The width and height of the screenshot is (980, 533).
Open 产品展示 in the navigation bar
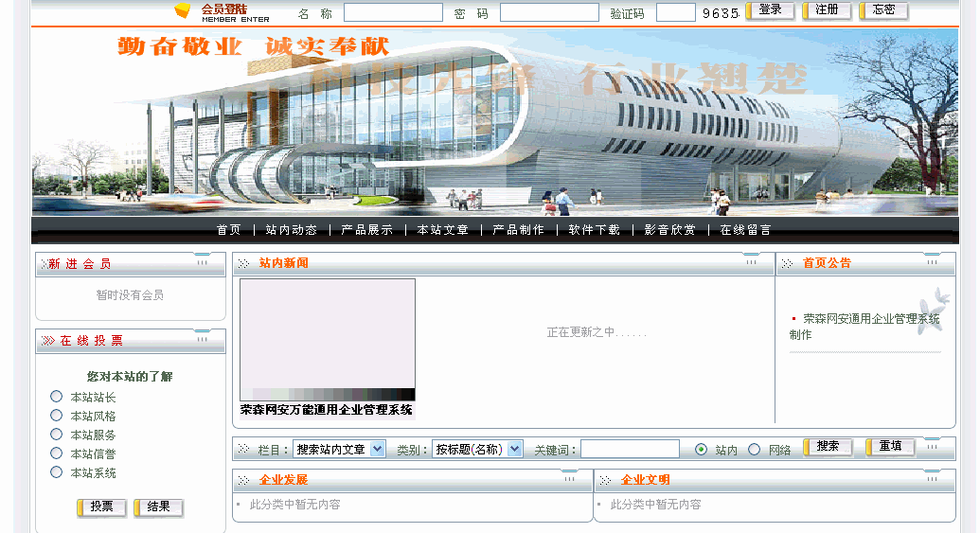(366, 230)
